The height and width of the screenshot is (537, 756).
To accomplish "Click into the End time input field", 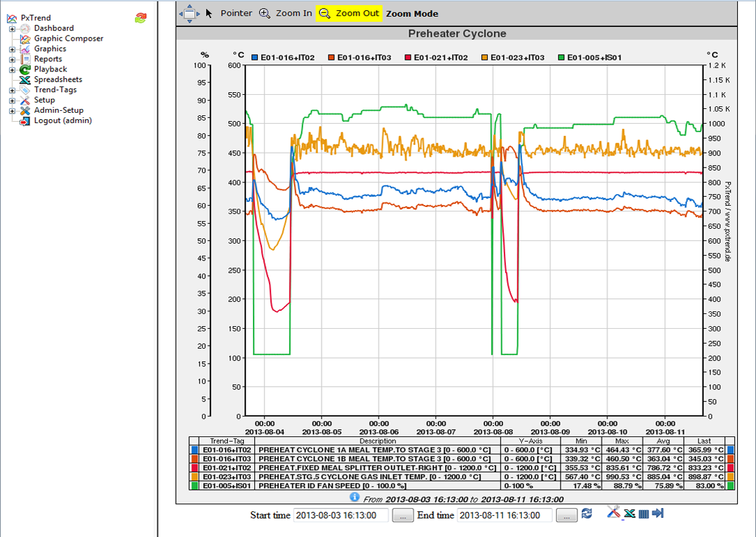I will click(504, 515).
